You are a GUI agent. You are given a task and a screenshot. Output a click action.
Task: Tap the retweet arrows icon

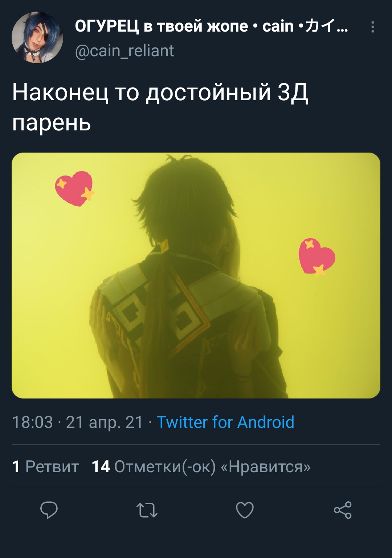coord(147,510)
